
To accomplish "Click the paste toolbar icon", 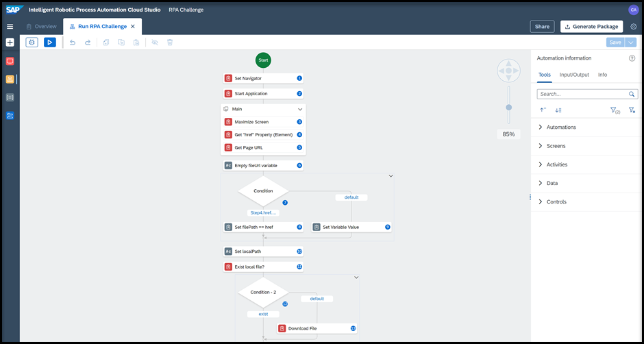I will point(136,42).
